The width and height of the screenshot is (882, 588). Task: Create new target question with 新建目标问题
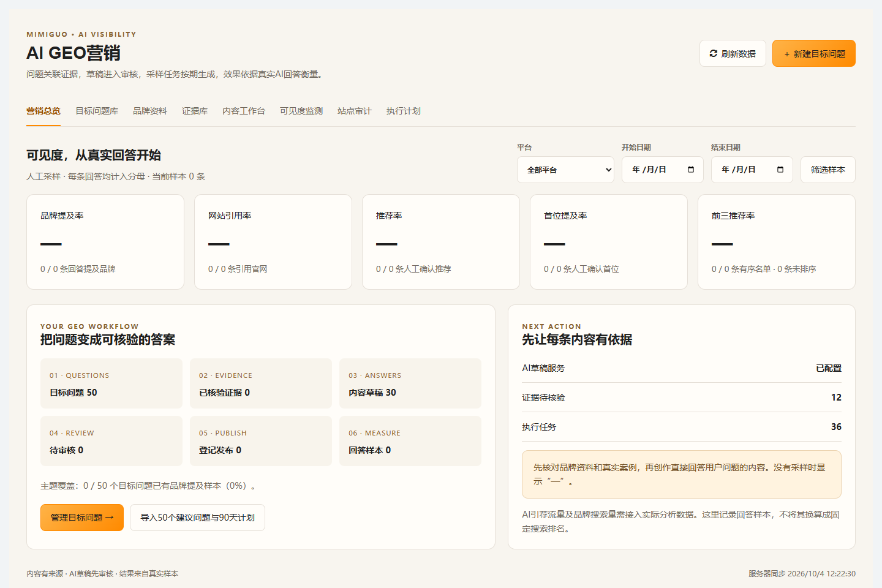(813, 53)
